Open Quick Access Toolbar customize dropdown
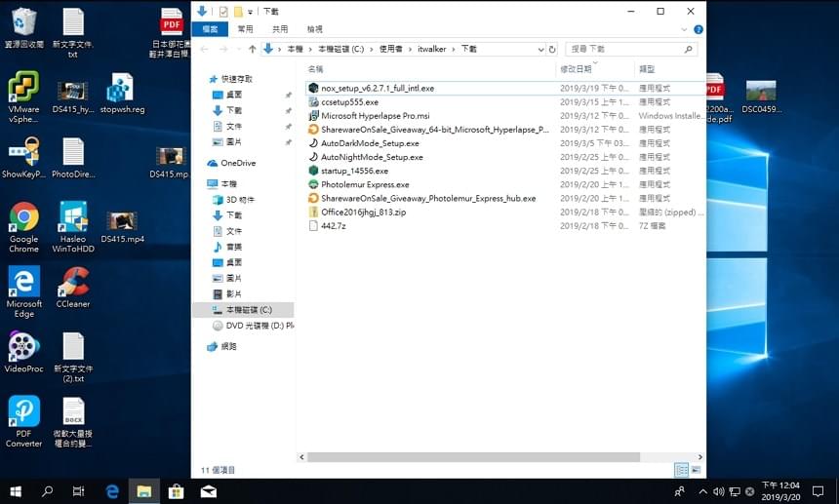This screenshot has height=504, width=839. 251,12
